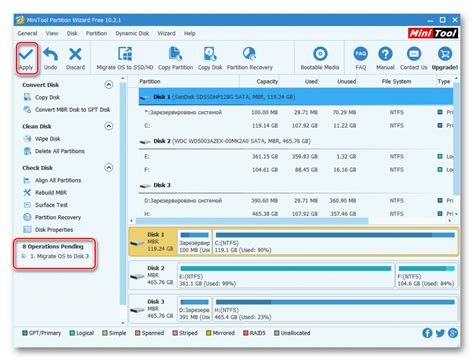Click the MiniTool logo
This screenshot has width=474, height=361.
click(433, 33)
